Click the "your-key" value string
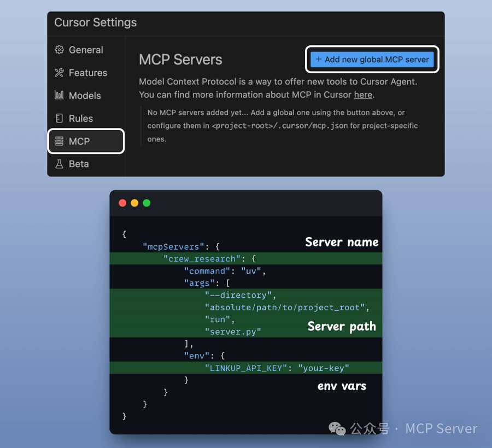The image size is (492, 448). click(324, 368)
